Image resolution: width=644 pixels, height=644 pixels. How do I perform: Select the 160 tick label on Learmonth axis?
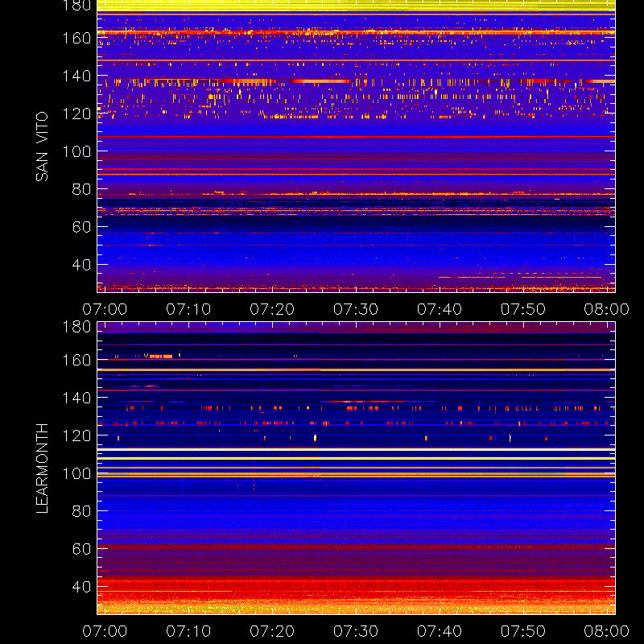(76, 360)
